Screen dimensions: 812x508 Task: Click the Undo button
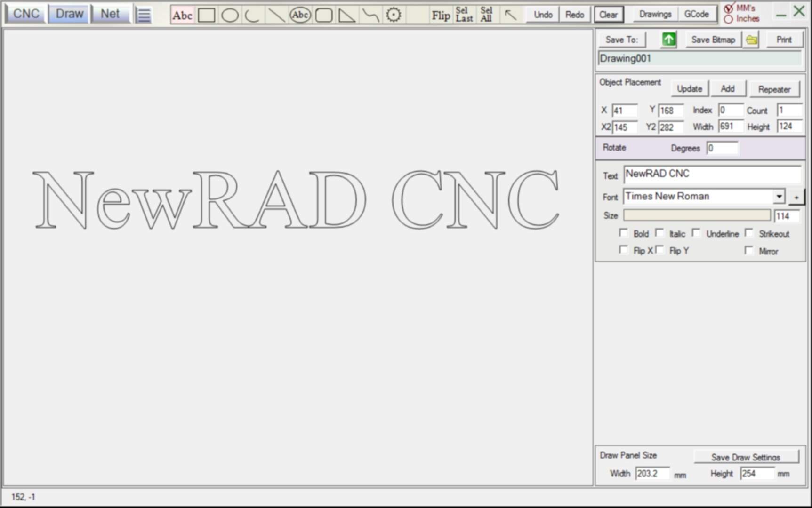[543, 15]
